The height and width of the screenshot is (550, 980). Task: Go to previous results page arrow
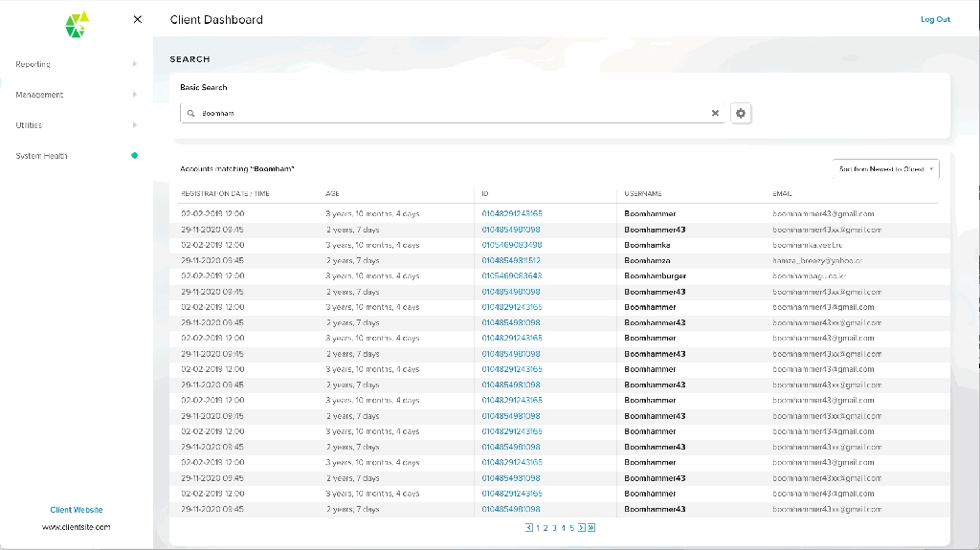(x=529, y=527)
